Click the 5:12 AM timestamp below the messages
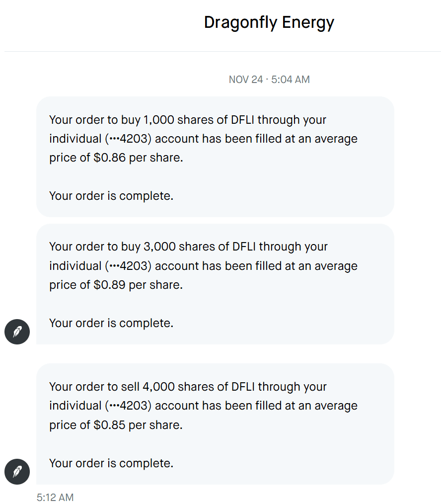The image size is (441, 504). (55, 497)
